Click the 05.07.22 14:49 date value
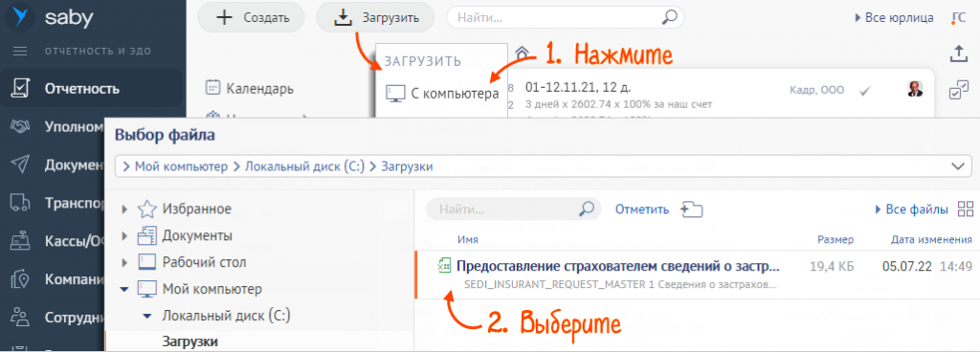 tap(927, 267)
